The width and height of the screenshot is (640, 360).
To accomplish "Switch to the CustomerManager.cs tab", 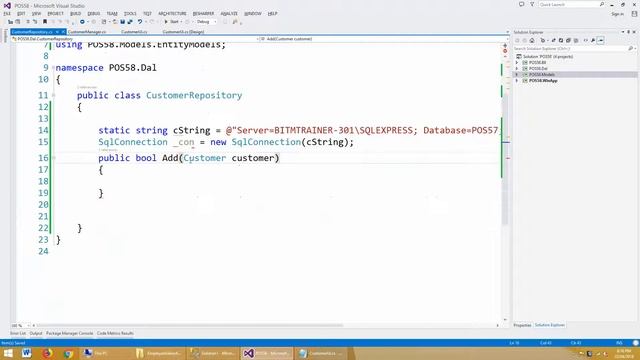I will (x=87, y=32).
